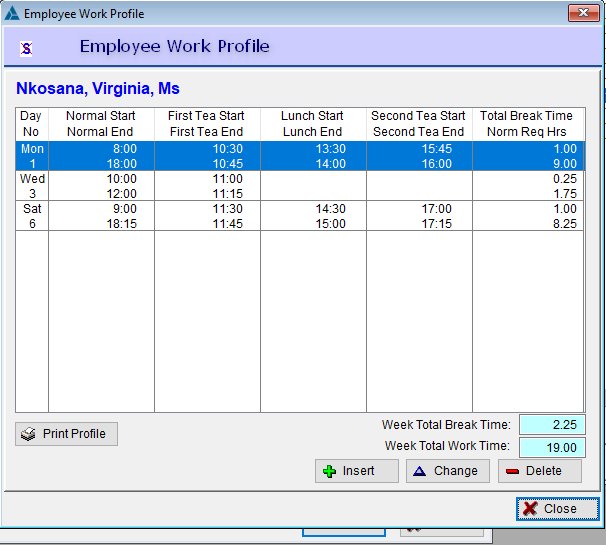The width and height of the screenshot is (606, 545).
Task: Click the First Tea Start column header
Action: [x=207, y=123]
